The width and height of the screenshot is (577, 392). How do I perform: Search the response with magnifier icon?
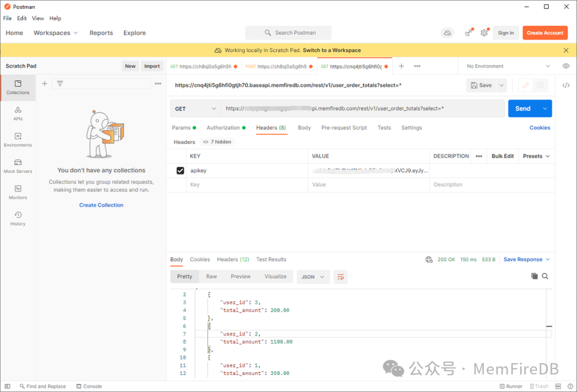click(545, 276)
